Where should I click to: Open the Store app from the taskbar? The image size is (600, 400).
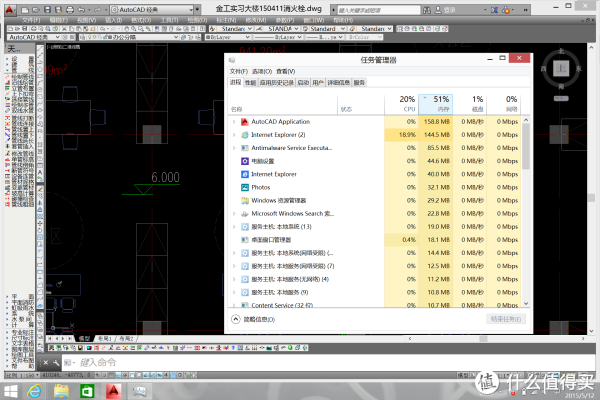click(x=87, y=391)
